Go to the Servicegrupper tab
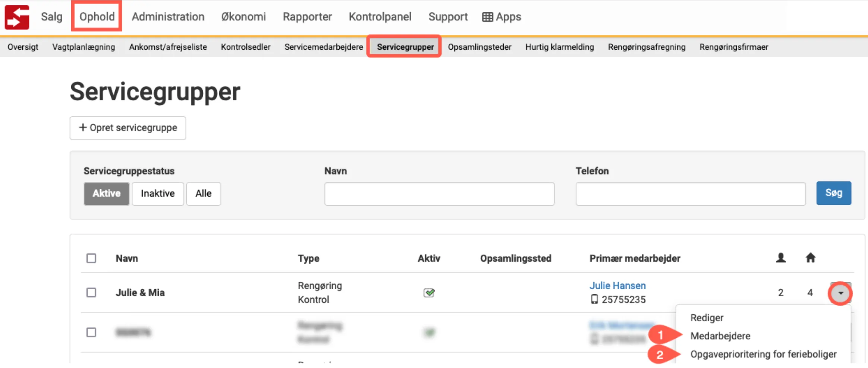 [x=405, y=47]
